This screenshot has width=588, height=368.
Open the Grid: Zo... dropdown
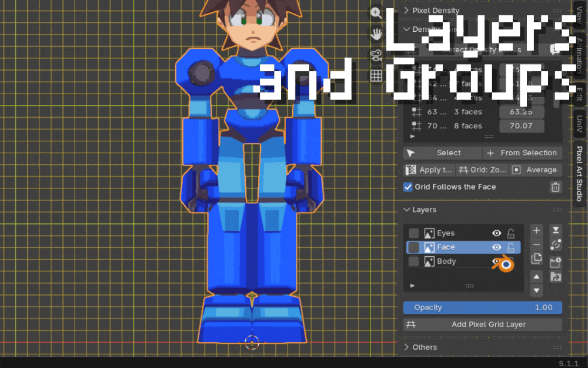(483, 170)
